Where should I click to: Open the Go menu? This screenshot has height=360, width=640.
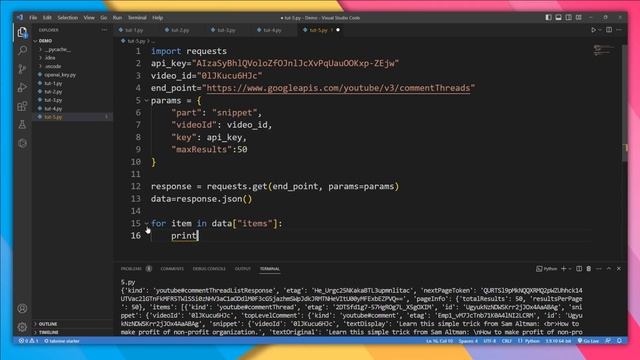pyautogui.click(x=104, y=18)
